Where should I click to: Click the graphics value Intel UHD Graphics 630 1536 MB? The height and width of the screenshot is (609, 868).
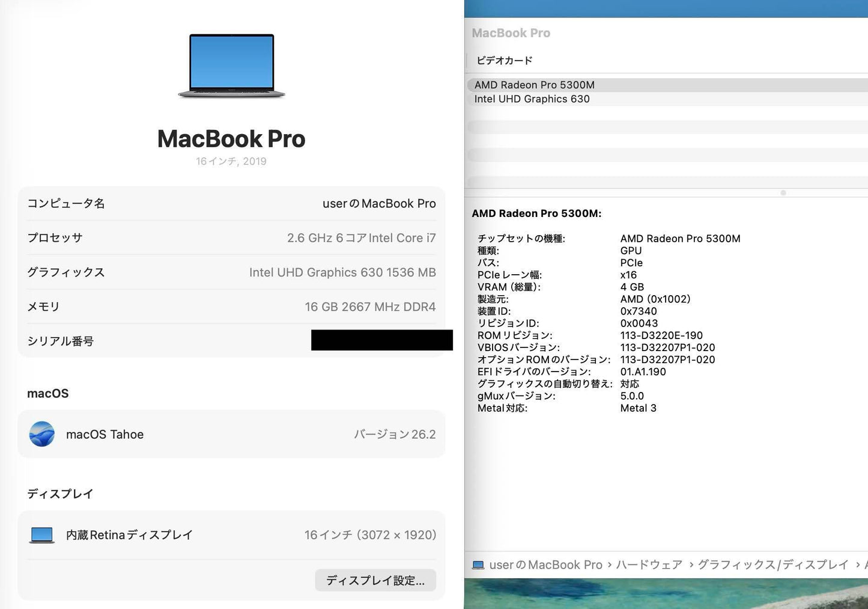click(342, 272)
